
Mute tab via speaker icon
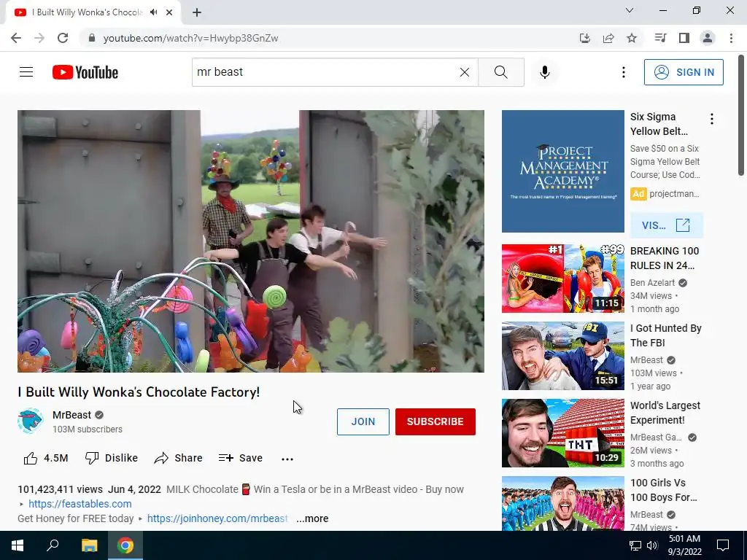point(153,12)
